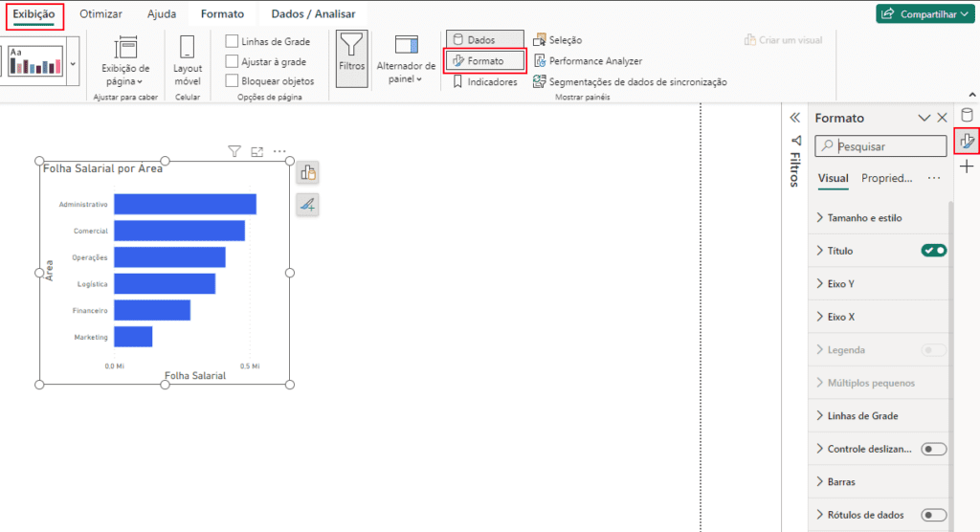This screenshot has height=532, width=980.
Task: Open Alternador de painel dropdown
Action: (x=406, y=59)
